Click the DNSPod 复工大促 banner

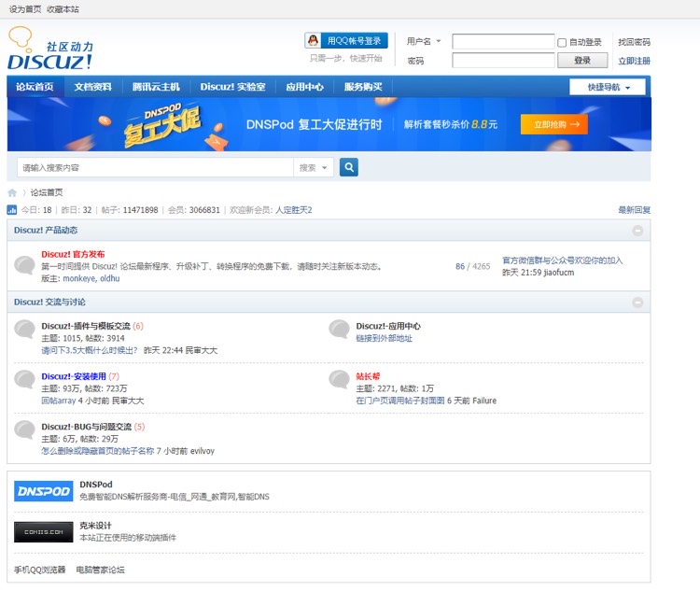tap(329, 124)
